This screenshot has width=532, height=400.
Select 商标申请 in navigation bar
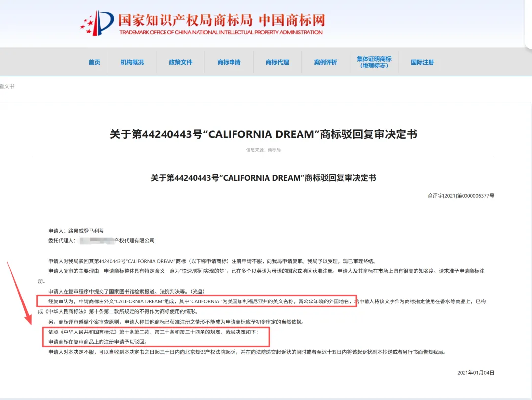(x=229, y=62)
